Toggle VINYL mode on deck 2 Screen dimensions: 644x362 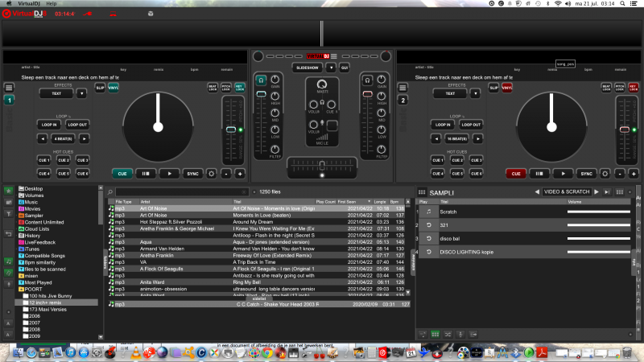[x=507, y=88]
